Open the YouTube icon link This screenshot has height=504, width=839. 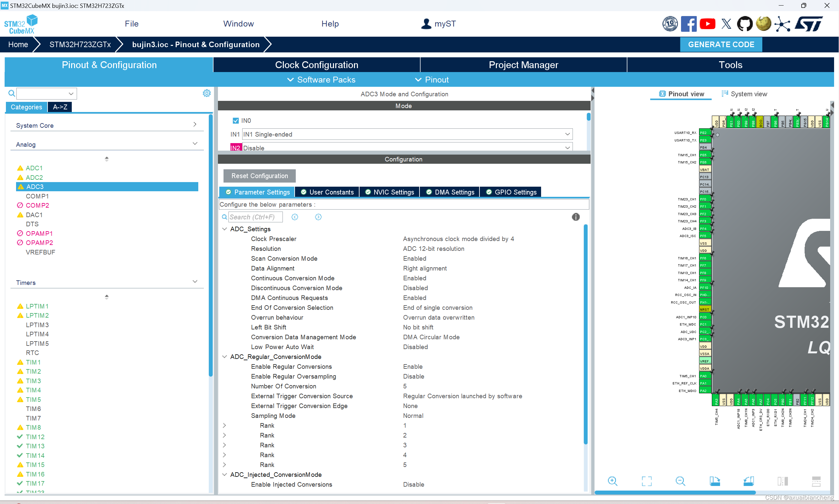tap(708, 24)
